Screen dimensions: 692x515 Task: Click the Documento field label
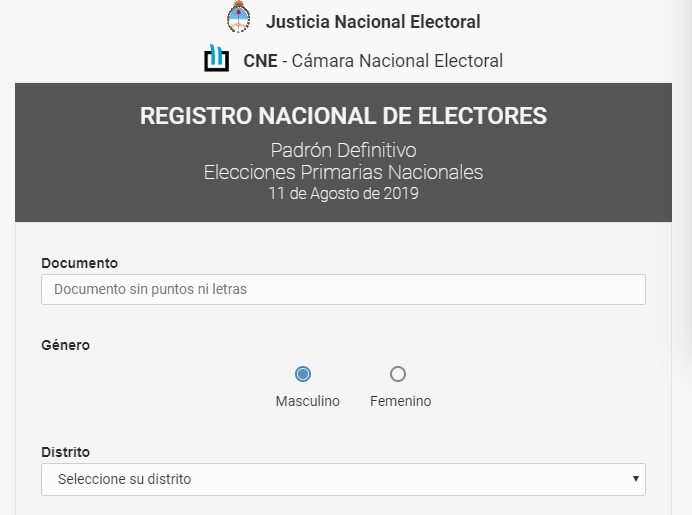(79, 263)
